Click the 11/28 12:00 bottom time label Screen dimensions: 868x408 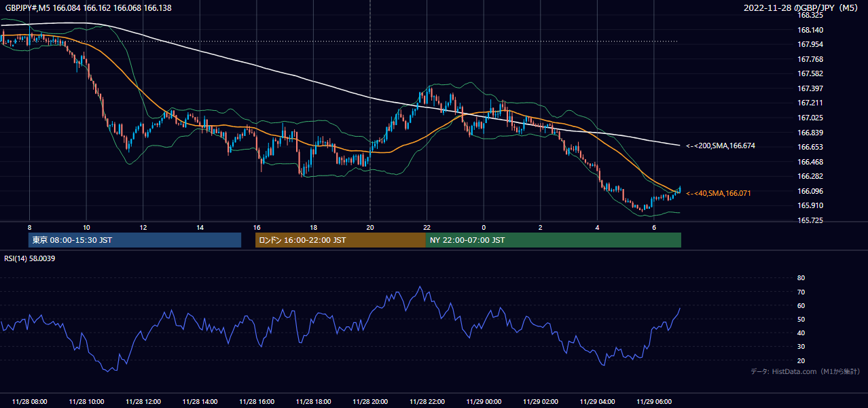143,402
